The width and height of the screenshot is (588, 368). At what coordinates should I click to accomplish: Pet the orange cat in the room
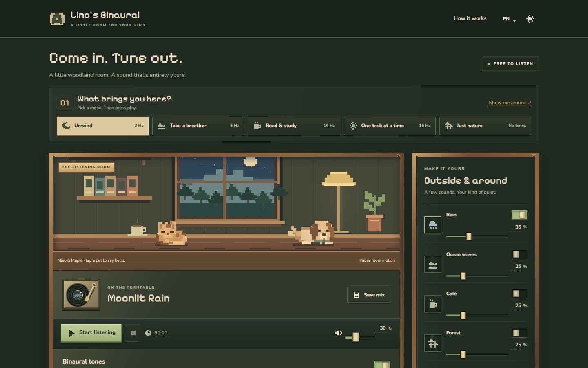[171, 234]
